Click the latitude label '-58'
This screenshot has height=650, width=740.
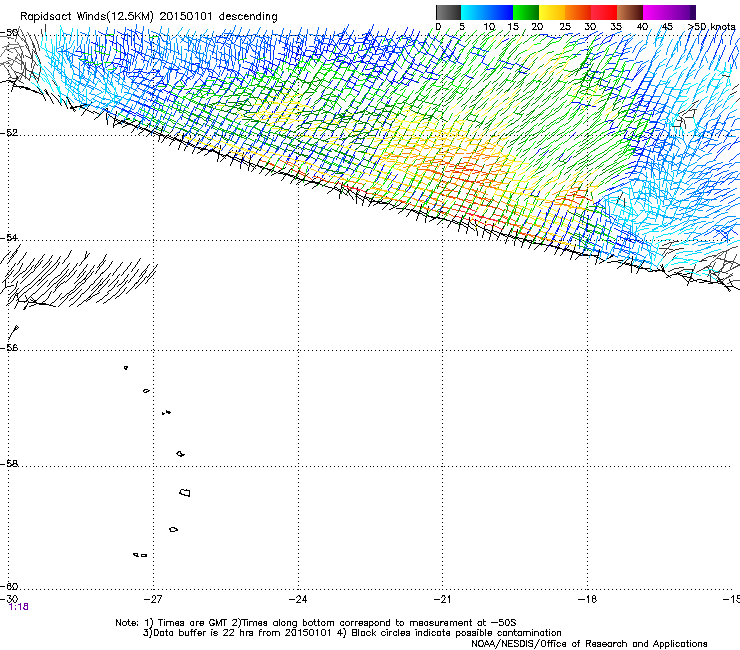click(x=9, y=464)
